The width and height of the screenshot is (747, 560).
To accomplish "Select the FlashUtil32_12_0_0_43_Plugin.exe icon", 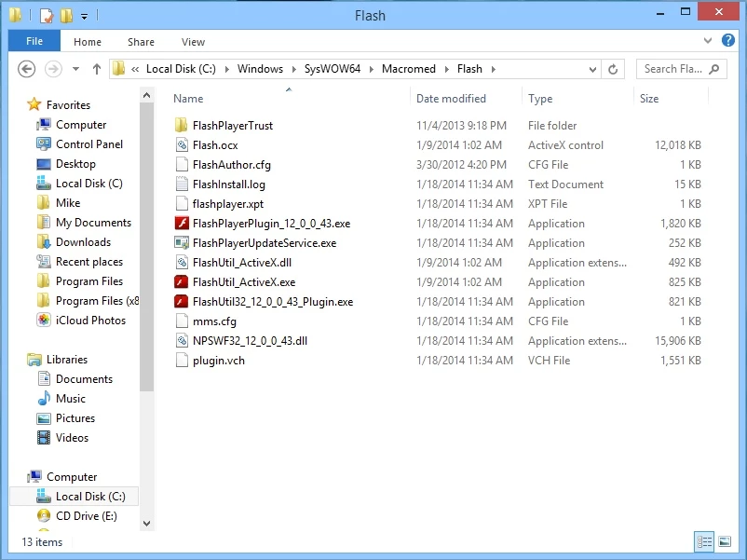I will coord(182,301).
